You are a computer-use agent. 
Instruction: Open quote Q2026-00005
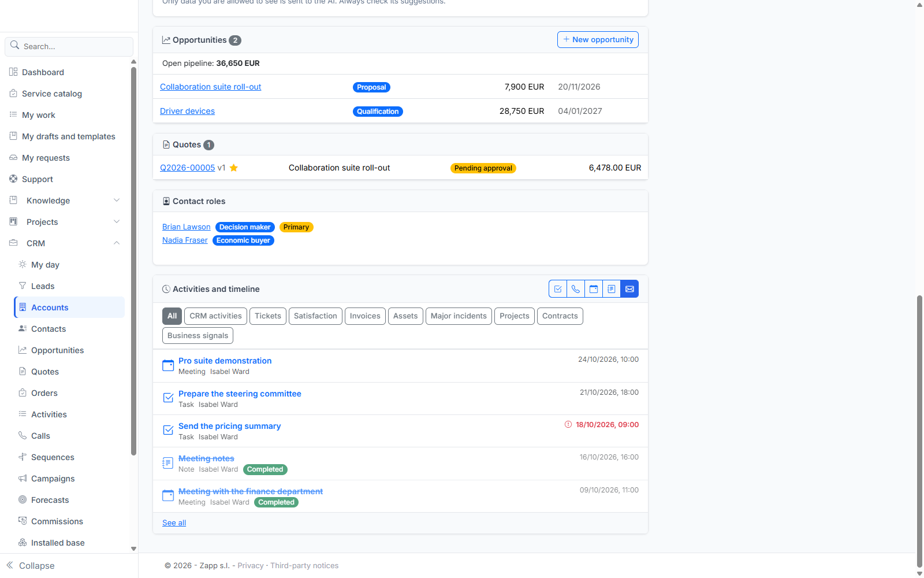[187, 168]
